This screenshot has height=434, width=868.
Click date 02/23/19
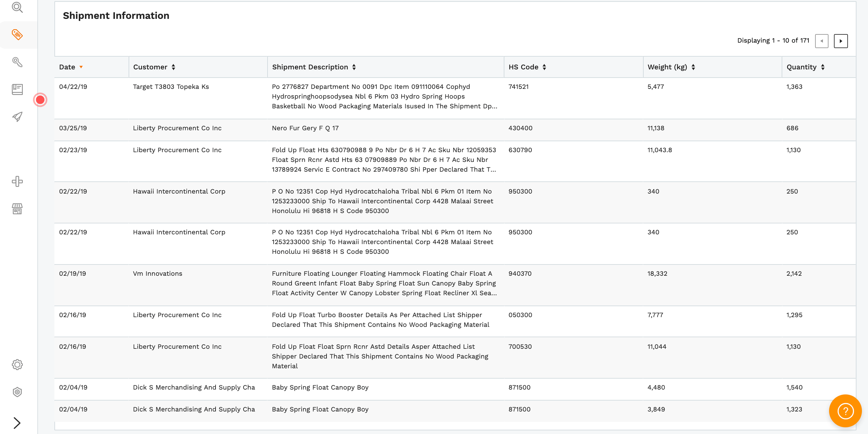click(x=73, y=150)
